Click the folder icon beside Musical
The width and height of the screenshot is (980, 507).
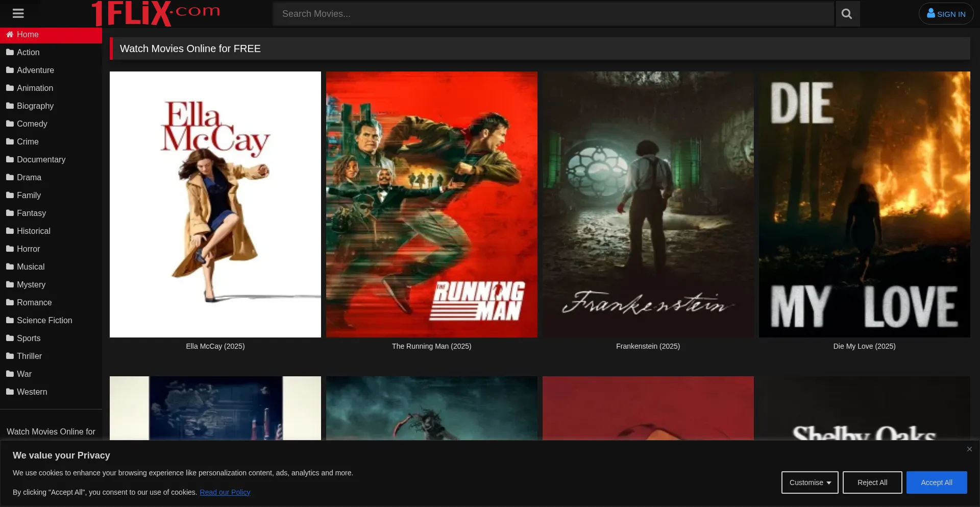pyautogui.click(x=10, y=267)
